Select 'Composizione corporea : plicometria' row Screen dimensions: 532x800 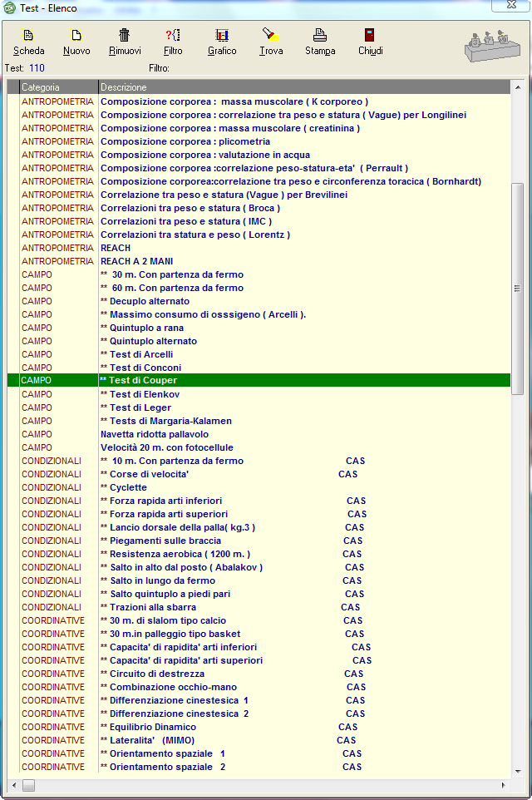click(259, 141)
